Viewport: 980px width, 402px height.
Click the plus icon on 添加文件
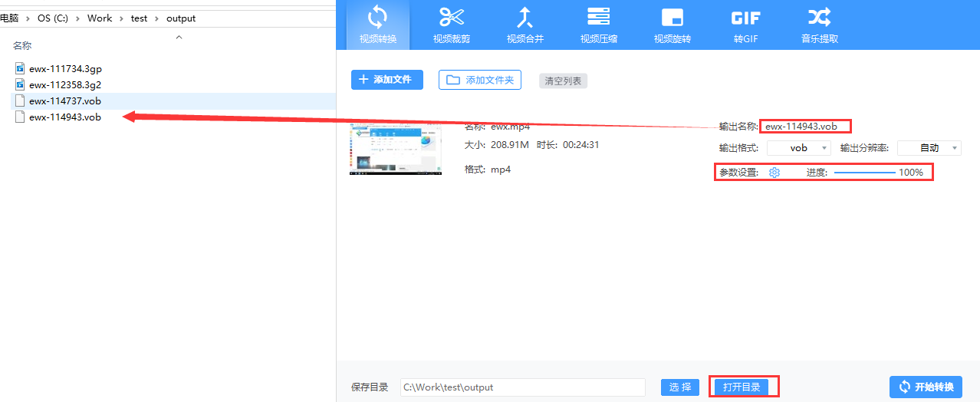tap(364, 80)
